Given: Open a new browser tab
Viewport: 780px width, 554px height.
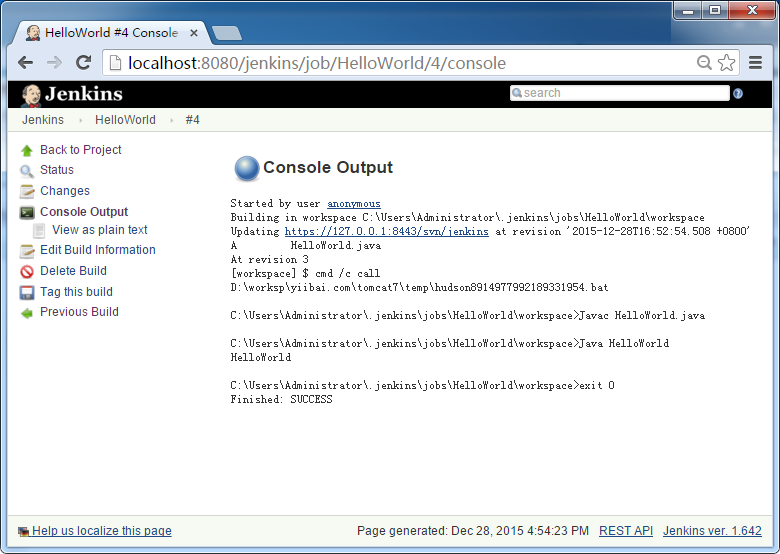Looking at the screenshot, I should (x=227, y=33).
